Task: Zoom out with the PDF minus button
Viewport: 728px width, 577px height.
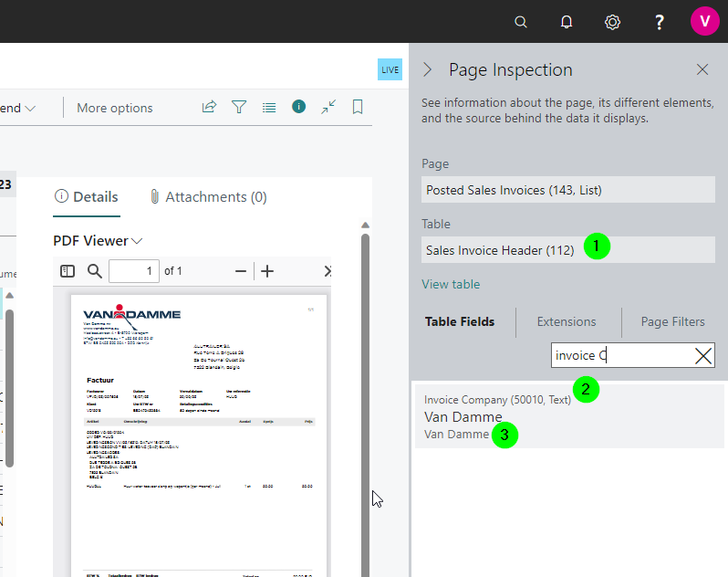Action: (241, 271)
